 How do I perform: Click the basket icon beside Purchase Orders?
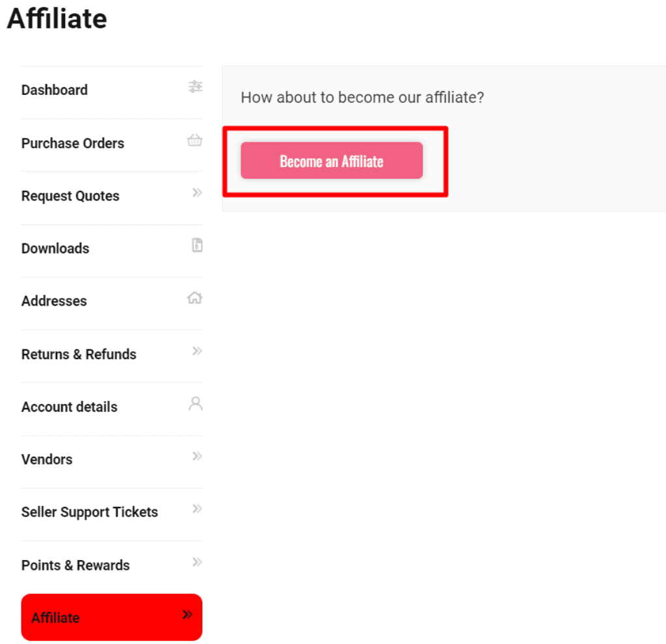[194, 140]
